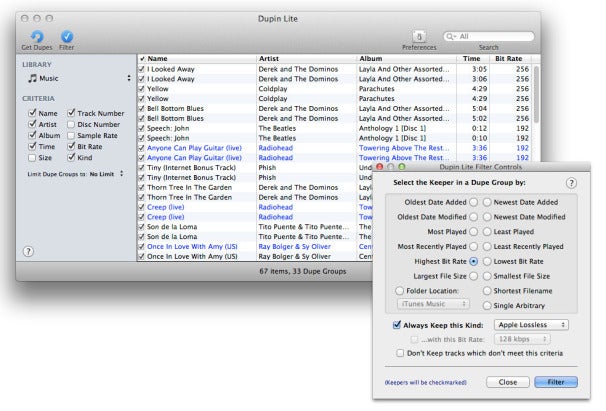The height and width of the screenshot is (411, 606).
Task: Select first Tiny (Internet Bonus Track) row
Action: 255,168
